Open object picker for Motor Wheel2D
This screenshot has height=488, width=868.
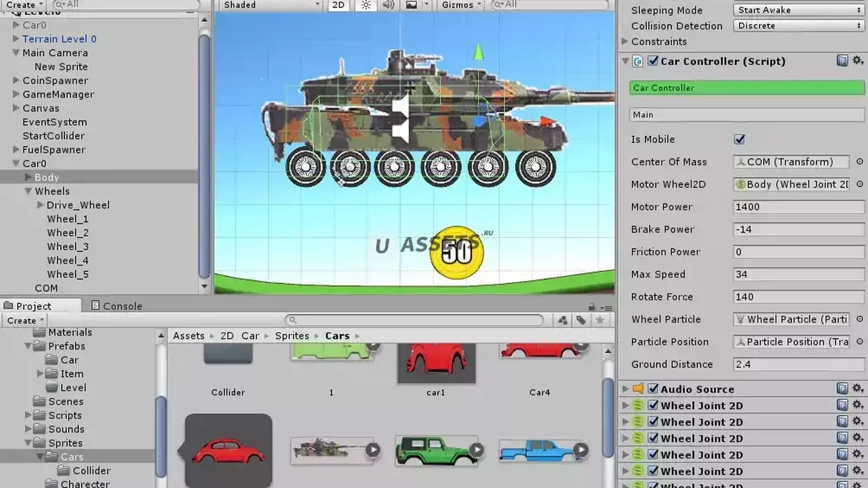click(859, 184)
